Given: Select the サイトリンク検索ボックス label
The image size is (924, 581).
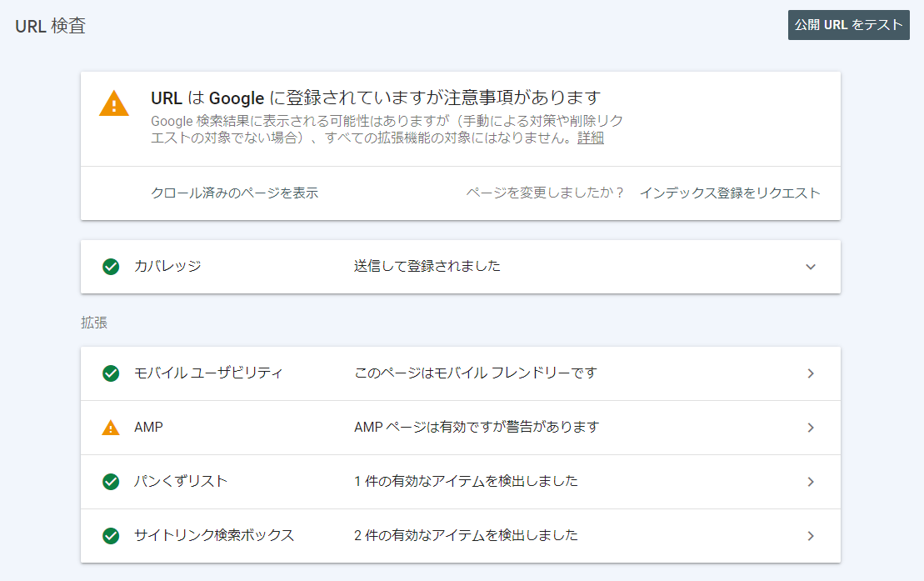Looking at the screenshot, I should [x=214, y=535].
